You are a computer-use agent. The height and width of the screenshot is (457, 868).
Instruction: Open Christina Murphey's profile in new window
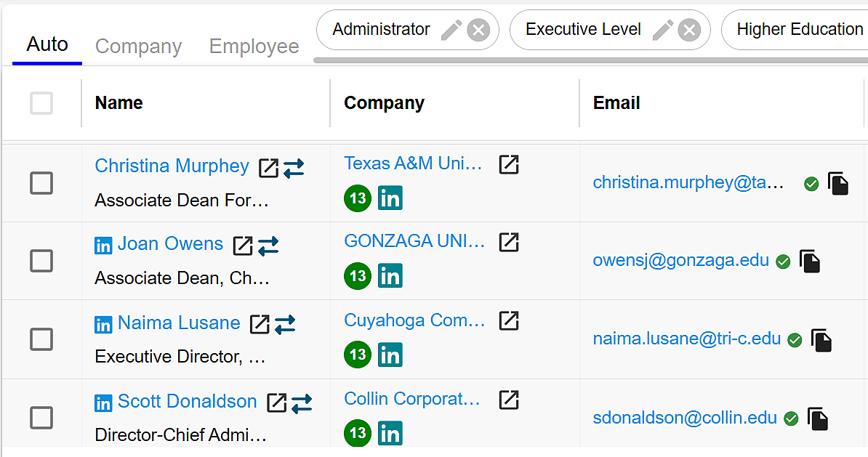click(268, 168)
